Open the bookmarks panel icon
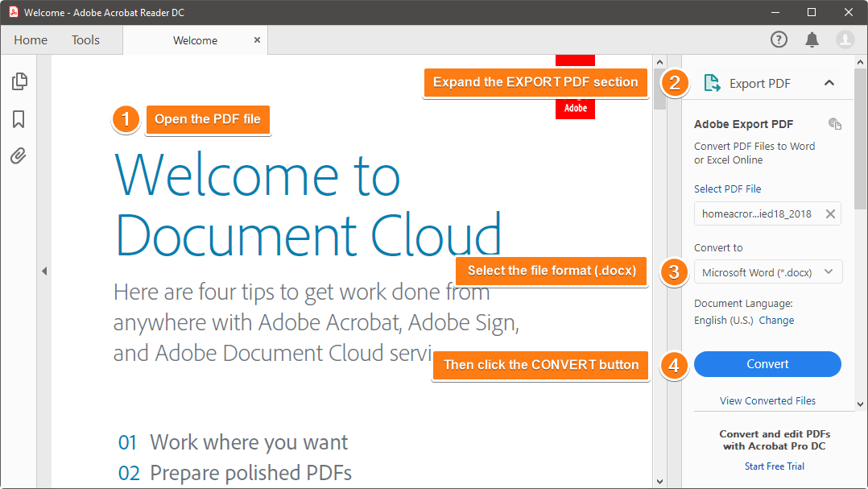This screenshot has height=489, width=868. coord(19,119)
